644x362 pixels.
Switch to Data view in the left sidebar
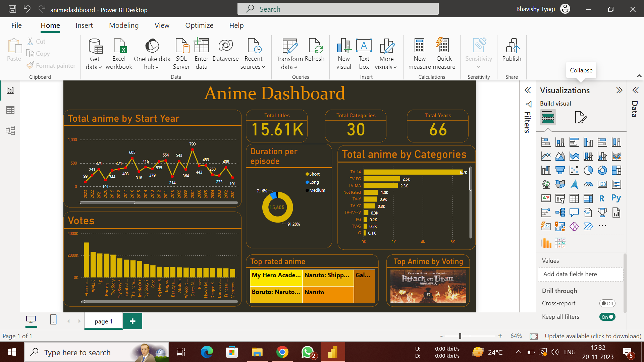pyautogui.click(x=10, y=110)
